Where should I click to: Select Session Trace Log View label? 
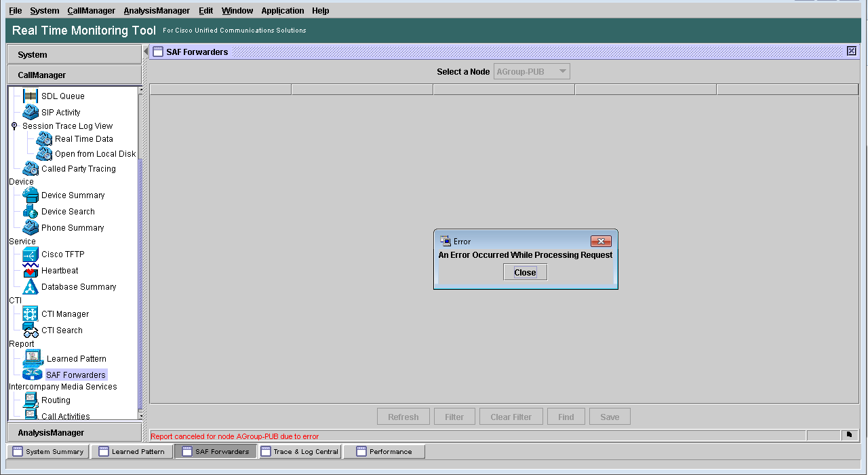point(67,126)
